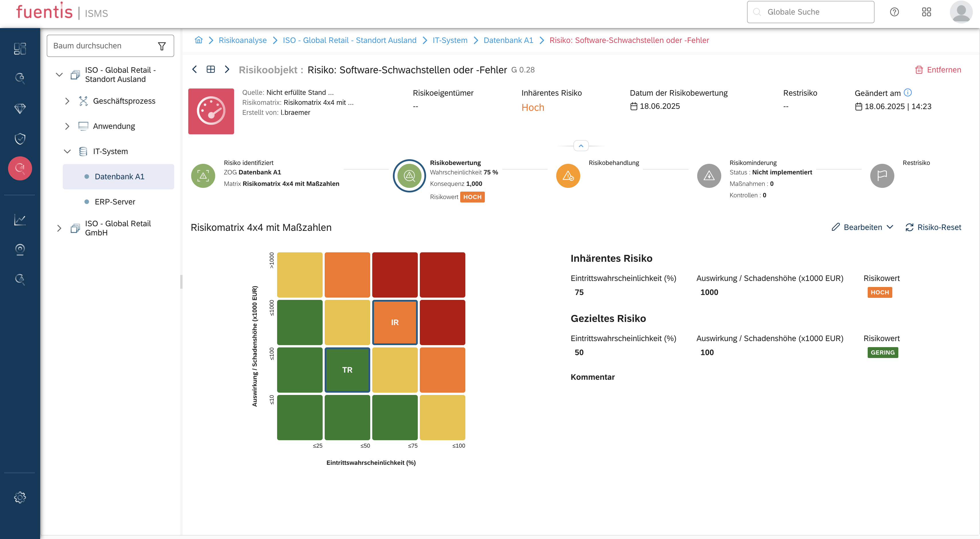Open the shield icon in left sidebar

20,139
